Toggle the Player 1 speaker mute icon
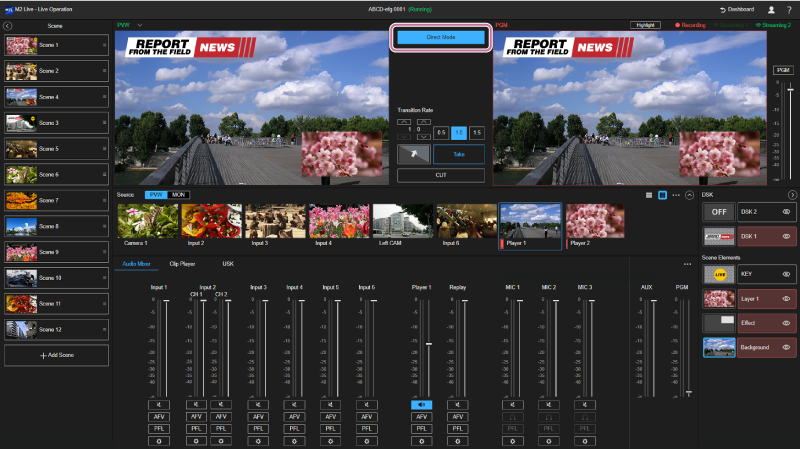800x449 pixels. 421,405
